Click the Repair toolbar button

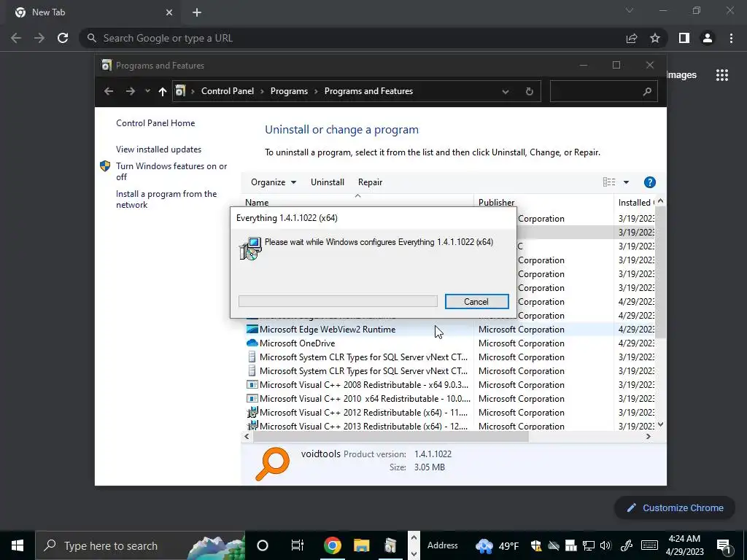click(x=370, y=182)
